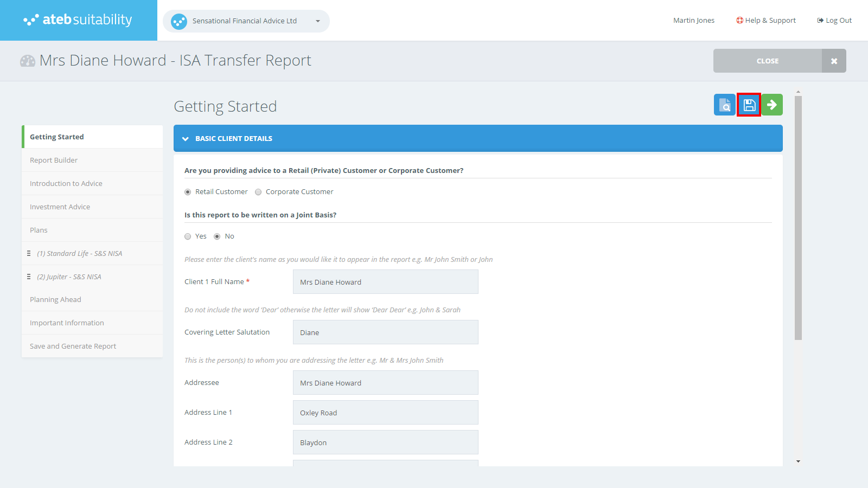The width and height of the screenshot is (868, 488).
Task: Save the report using the floppy disk icon
Action: tap(749, 105)
